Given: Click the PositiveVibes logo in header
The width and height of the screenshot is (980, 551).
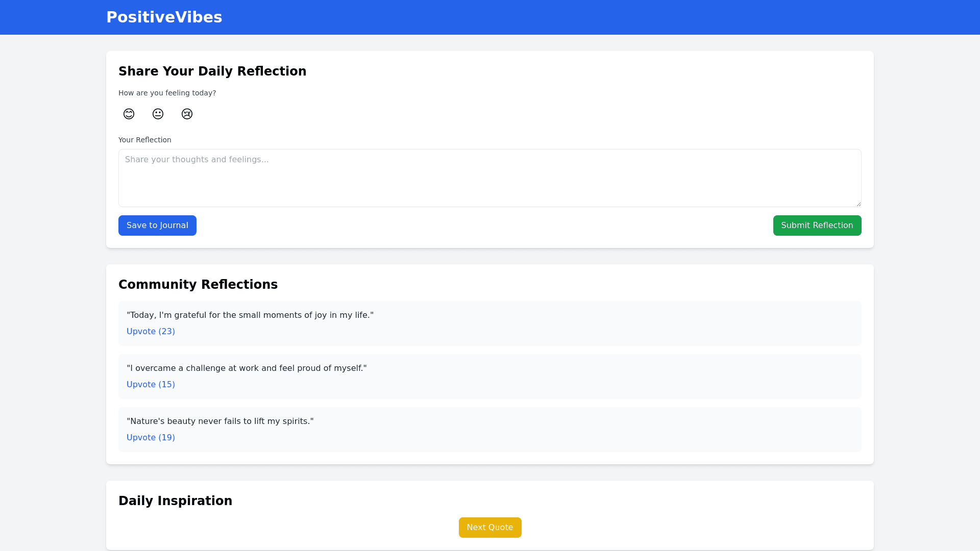Looking at the screenshot, I should coord(164,17).
